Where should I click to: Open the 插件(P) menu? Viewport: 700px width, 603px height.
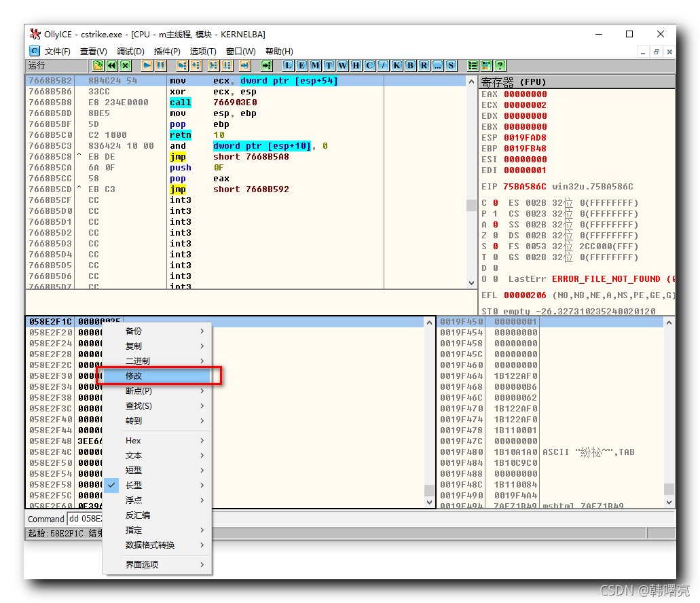(167, 52)
